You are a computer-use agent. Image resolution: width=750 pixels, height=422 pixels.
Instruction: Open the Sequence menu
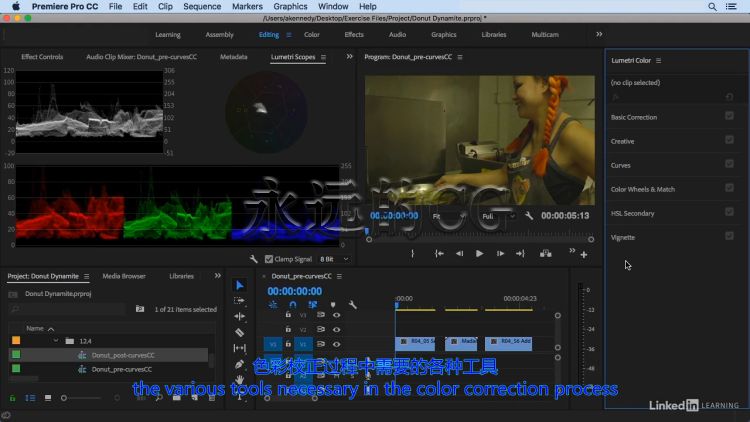point(202,7)
